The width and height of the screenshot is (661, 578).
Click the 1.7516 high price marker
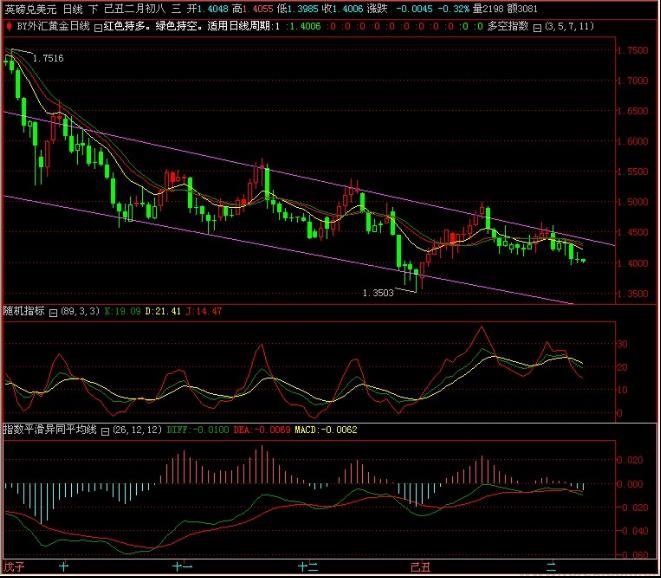click(x=48, y=59)
